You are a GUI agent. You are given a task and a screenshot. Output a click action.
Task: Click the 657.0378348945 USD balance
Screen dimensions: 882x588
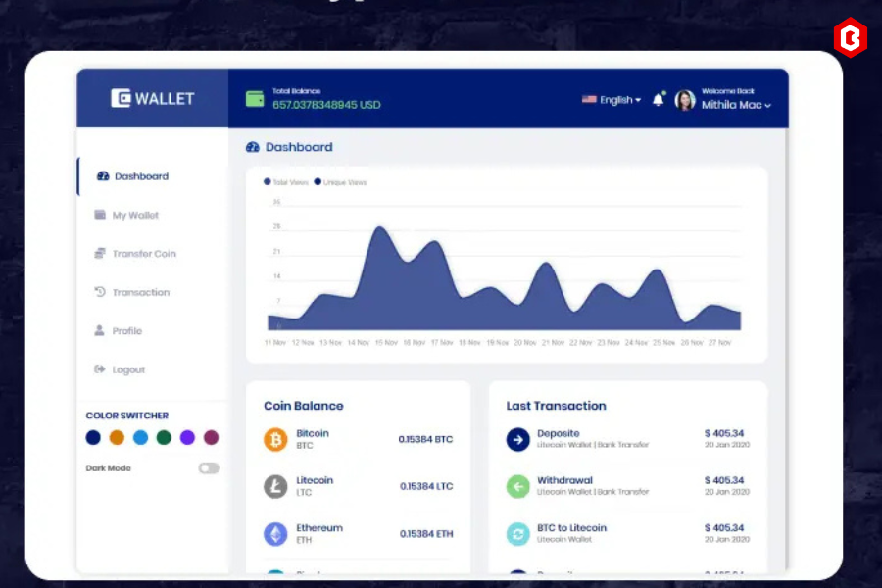pos(326,105)
